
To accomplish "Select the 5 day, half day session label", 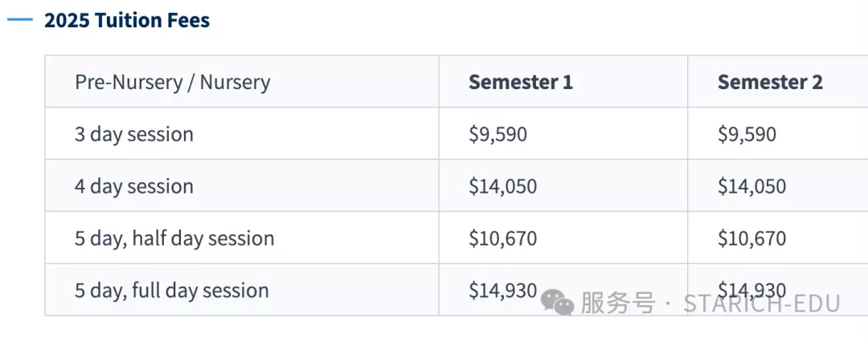I will (174, 238).
